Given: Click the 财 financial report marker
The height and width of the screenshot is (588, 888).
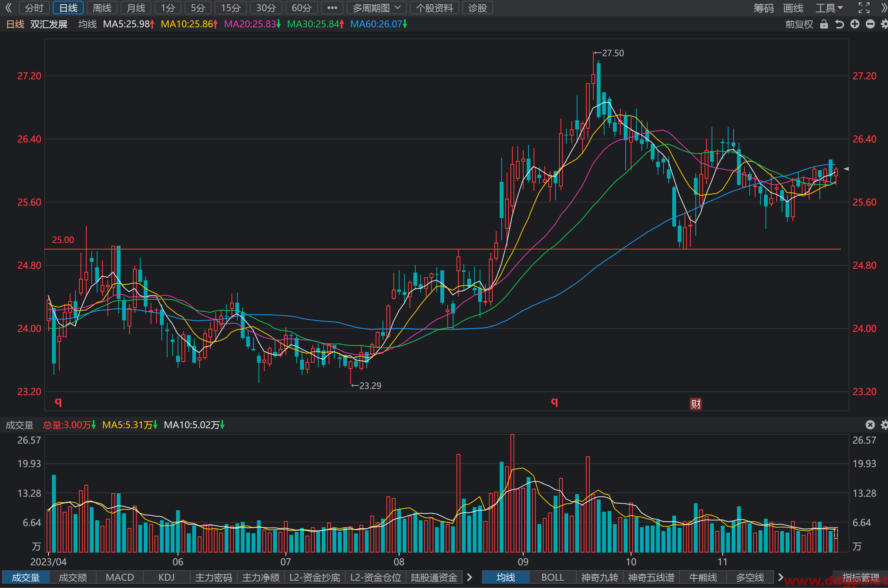Looking at the screenshot, I should (x=695, y=404).
